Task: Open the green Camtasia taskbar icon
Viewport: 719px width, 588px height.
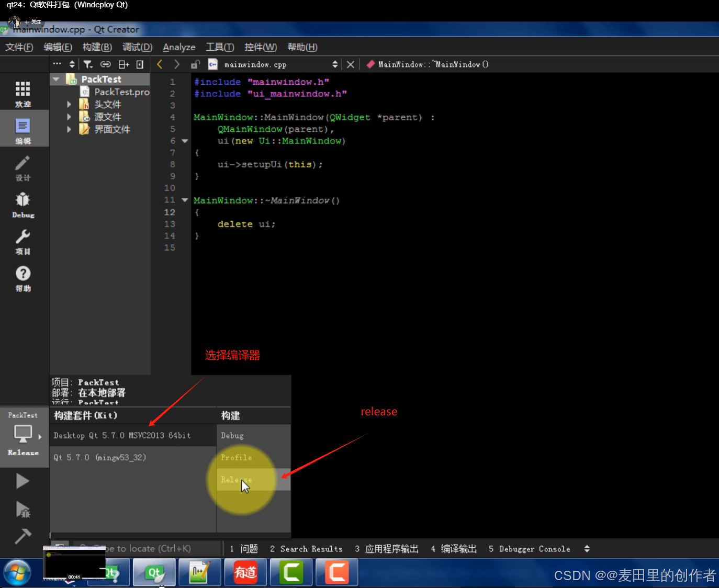Action: [x=291, y=573]
